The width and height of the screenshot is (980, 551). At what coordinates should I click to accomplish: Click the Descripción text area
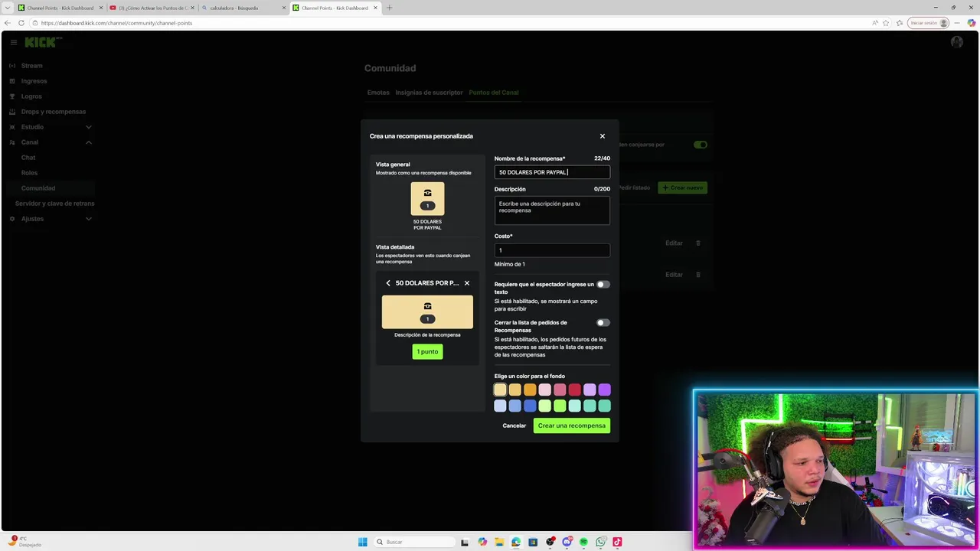(x=552, y=210)
